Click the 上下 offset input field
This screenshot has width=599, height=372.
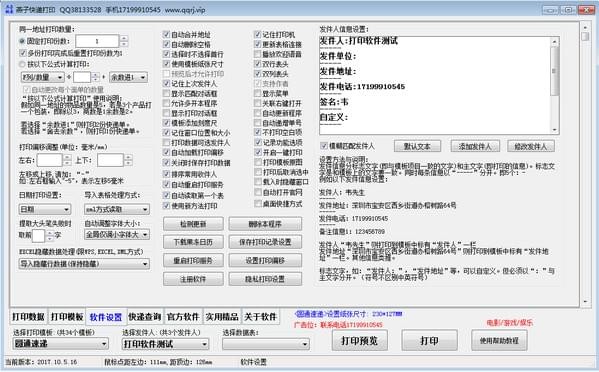(110, 160)
